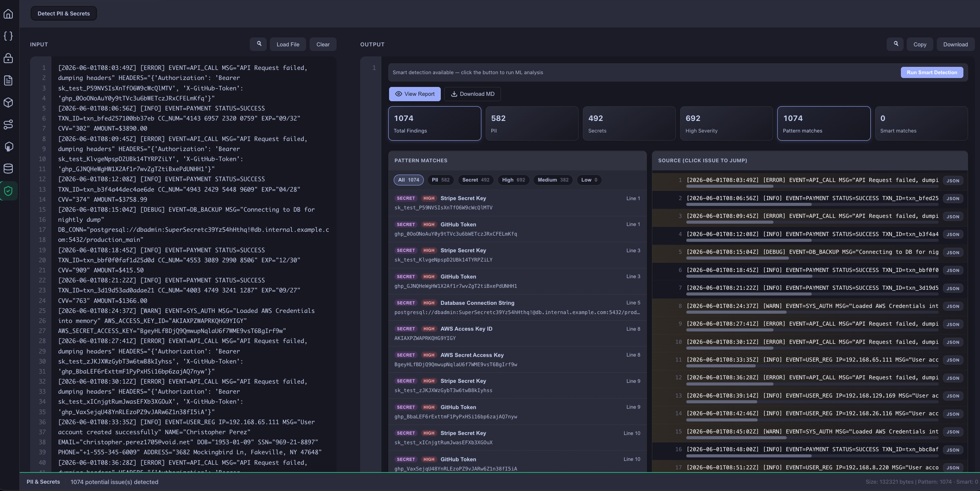Filter matches by Low 0
This screenshot has width=980, height=491.
[589, 180]
